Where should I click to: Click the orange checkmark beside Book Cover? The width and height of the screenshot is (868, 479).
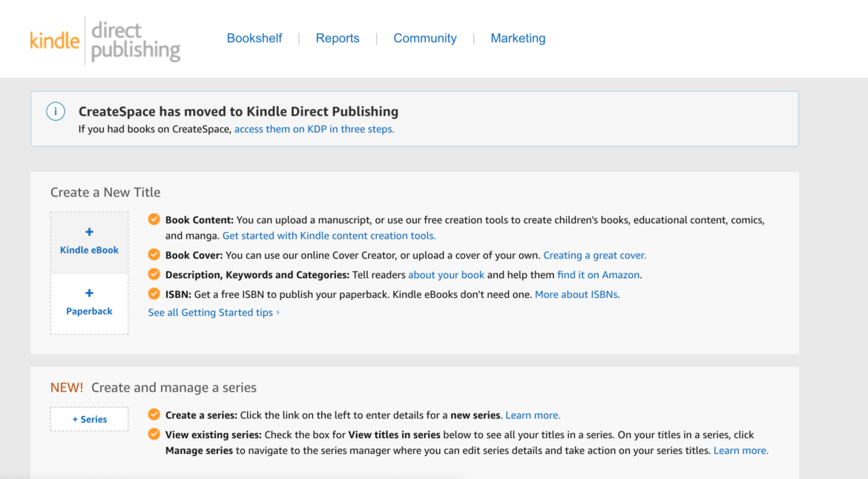154,255
